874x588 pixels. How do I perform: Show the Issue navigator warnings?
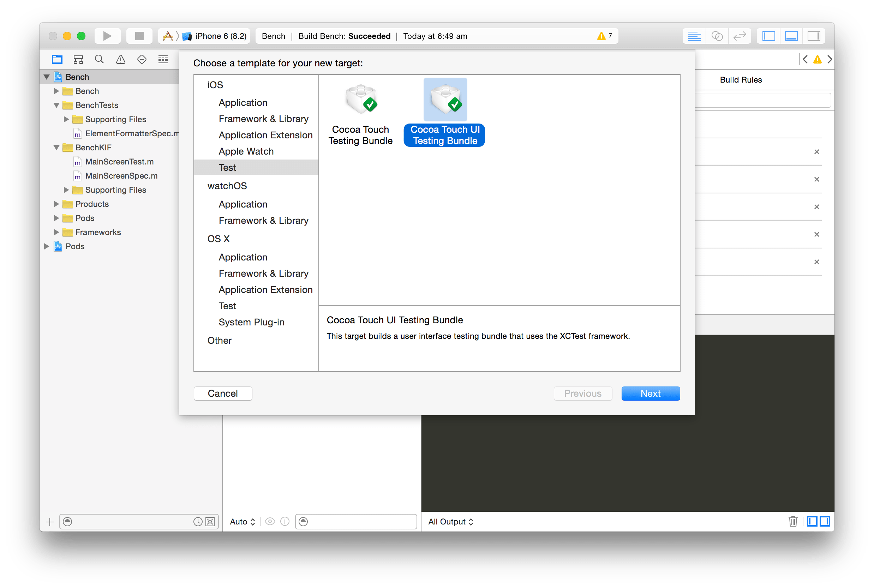[120, 59]
